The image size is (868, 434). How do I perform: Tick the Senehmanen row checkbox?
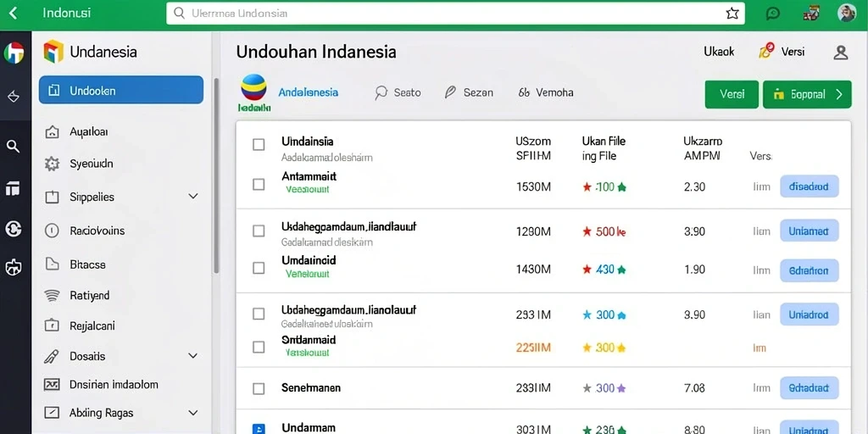click(259, 388)
